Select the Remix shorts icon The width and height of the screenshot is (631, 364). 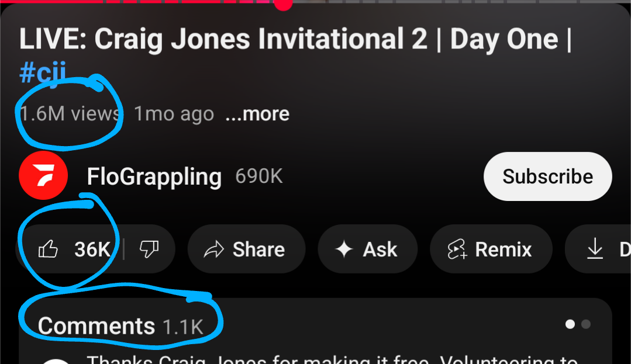click(x=457, y=249)
